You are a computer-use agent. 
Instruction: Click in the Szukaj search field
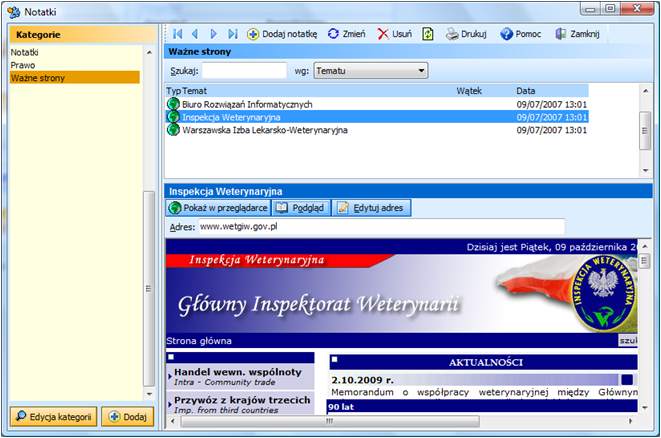(245, 71)
